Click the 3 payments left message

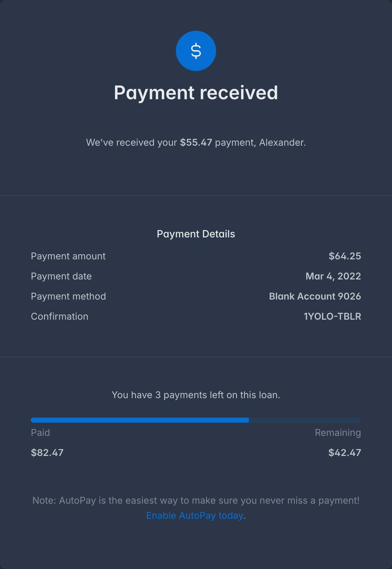point(196,395)
